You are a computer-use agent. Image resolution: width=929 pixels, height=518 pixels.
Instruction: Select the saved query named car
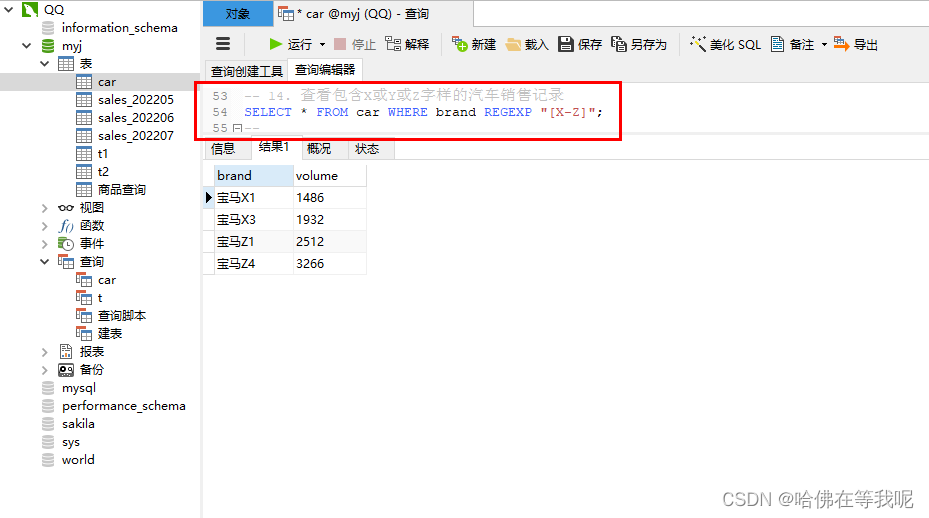pos(107,280)
